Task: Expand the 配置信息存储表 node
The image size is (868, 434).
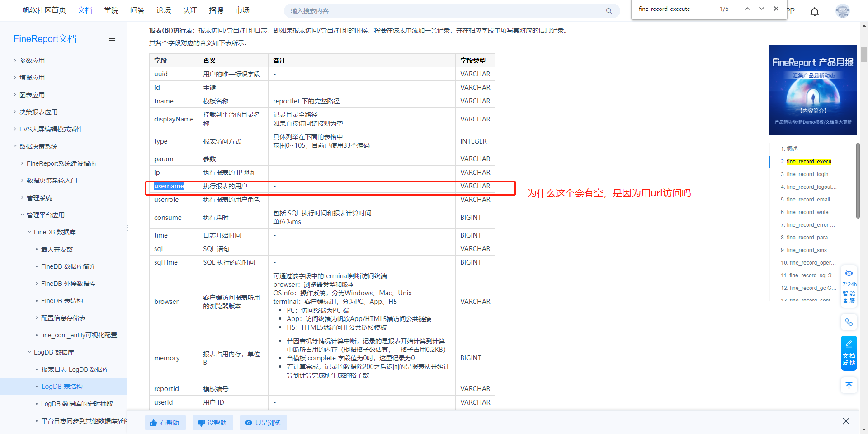Action: click(37, 318)
